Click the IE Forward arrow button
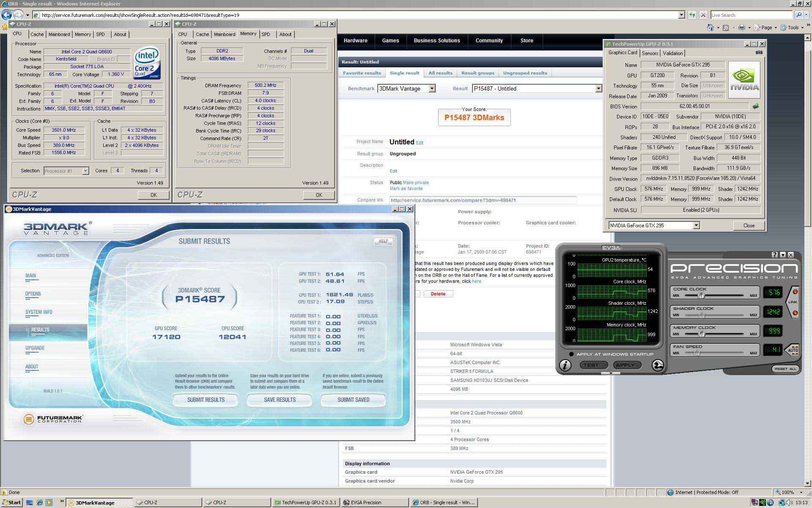Screen dimensions: 812x508 click(18, 15)
